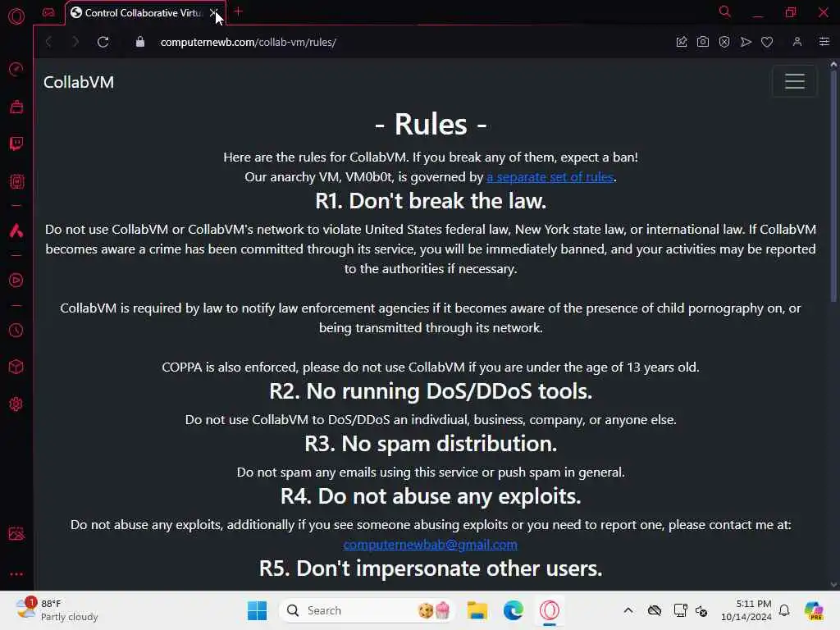The image size is (840, 630).
Task: Launch Copilot from taskbar corner
Action: (x=814, y=610)
